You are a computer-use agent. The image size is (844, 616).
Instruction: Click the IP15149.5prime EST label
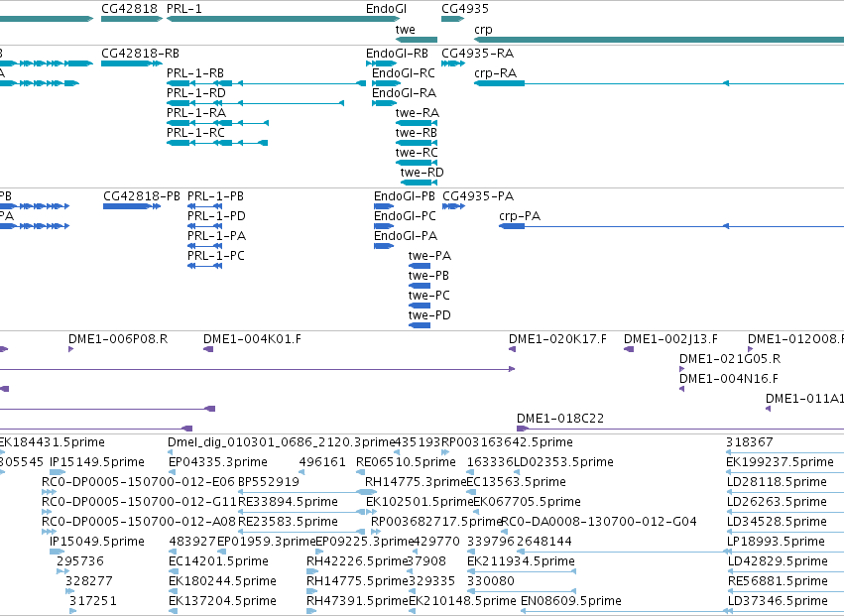point(97,462)
